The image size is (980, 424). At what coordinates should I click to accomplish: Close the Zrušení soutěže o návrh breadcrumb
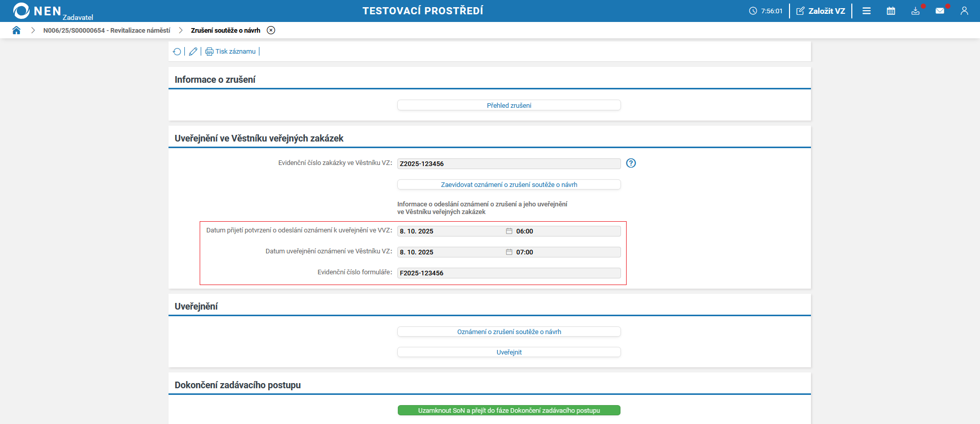(x=271, y=30)
